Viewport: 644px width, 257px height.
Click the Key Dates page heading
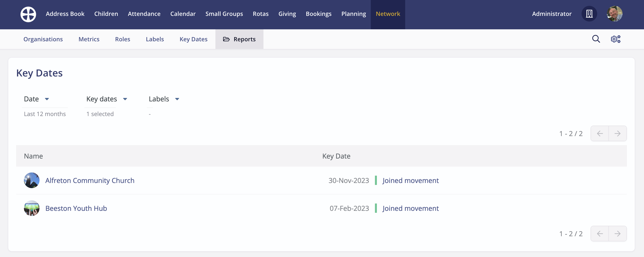pos(39,73)
